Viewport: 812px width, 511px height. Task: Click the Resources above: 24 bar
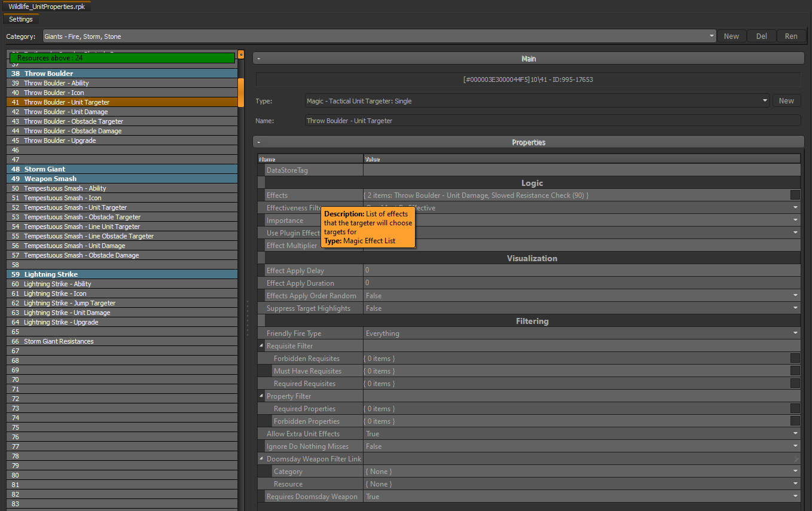[122, 58]
